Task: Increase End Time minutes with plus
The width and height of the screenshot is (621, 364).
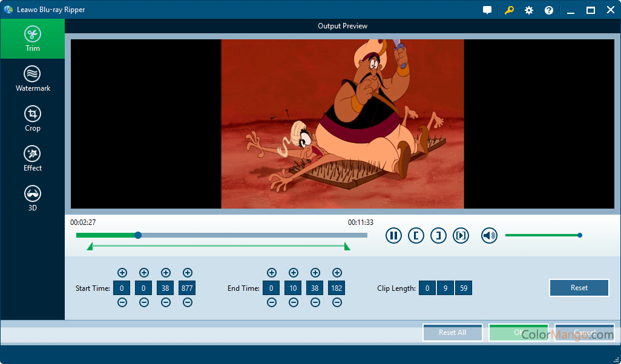Action: pyautogui.click(x=294, y=273)
